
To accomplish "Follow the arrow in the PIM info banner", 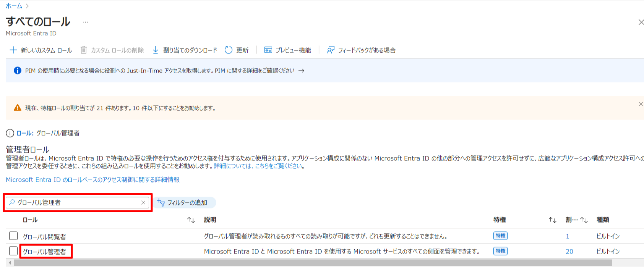I will pyautogui.click(x=302, y=71).
